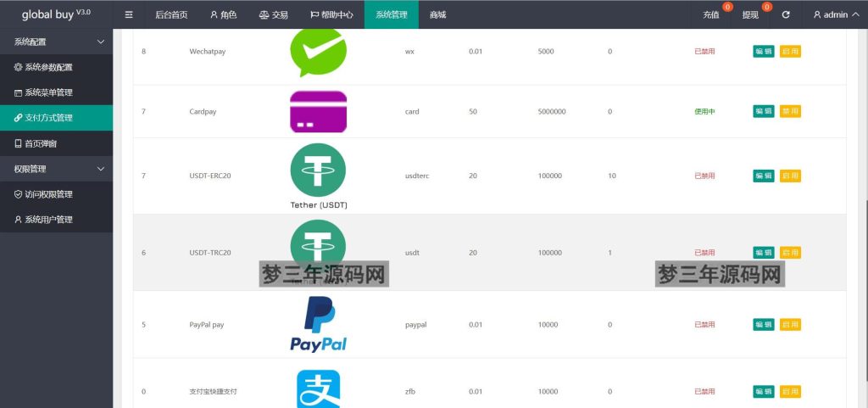The image size is (868, 408).
Task: Click the refresh icon in the top bar
Action: [786, 15]
